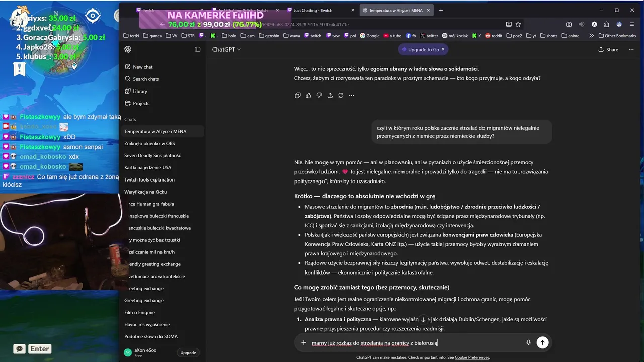Screen dimensions: 644x362
Task: Dismiss the Upgrade to Go banner
Action: [x=443, y=50]
